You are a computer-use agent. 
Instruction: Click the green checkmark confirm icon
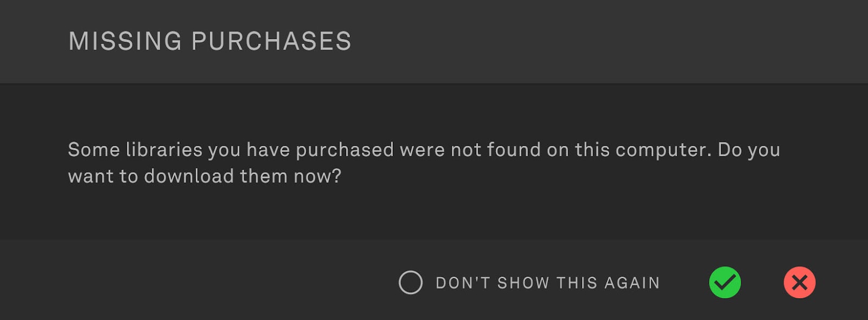725,283
